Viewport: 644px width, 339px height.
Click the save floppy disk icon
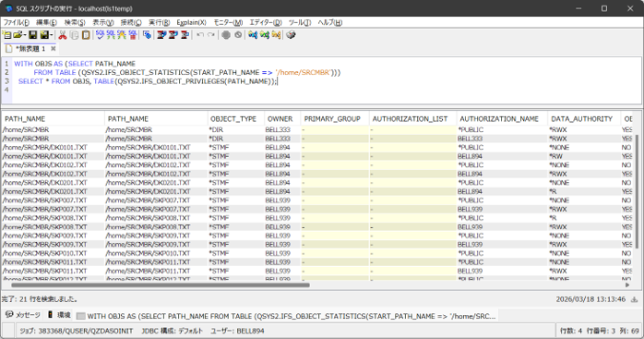33,35
